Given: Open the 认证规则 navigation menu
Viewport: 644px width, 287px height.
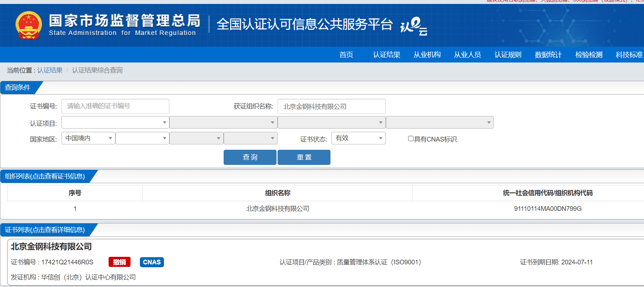Looking at the screenshot, I should 508,55.
